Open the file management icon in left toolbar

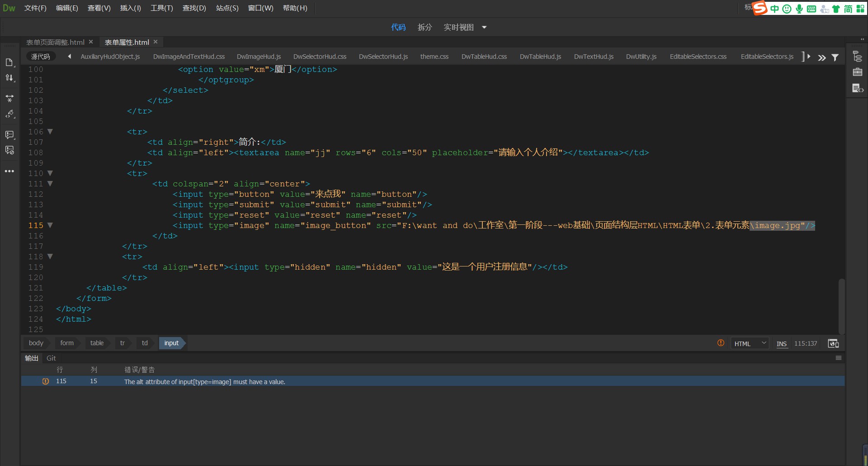(9, 62)
